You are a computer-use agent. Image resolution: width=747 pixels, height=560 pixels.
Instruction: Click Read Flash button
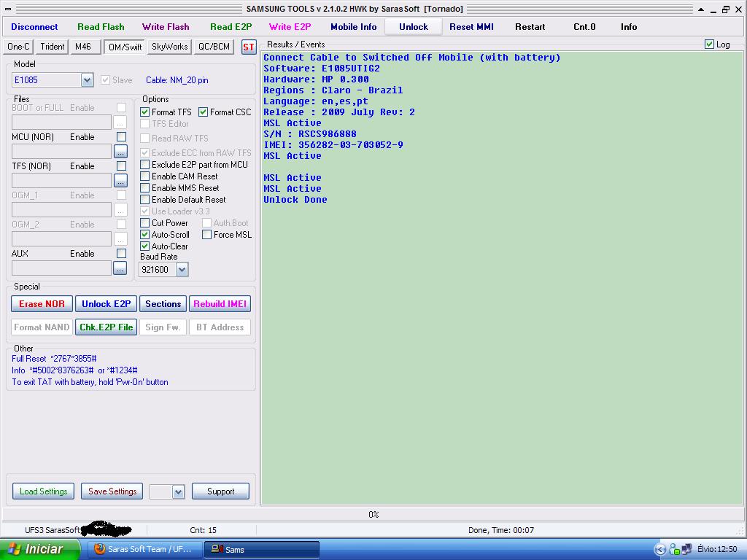pos(101,27)
